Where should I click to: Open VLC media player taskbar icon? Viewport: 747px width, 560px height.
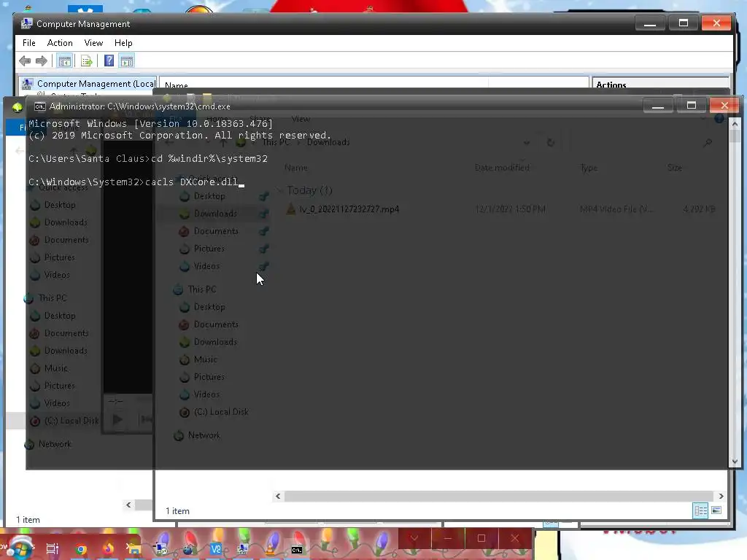[x=270, y=550]
